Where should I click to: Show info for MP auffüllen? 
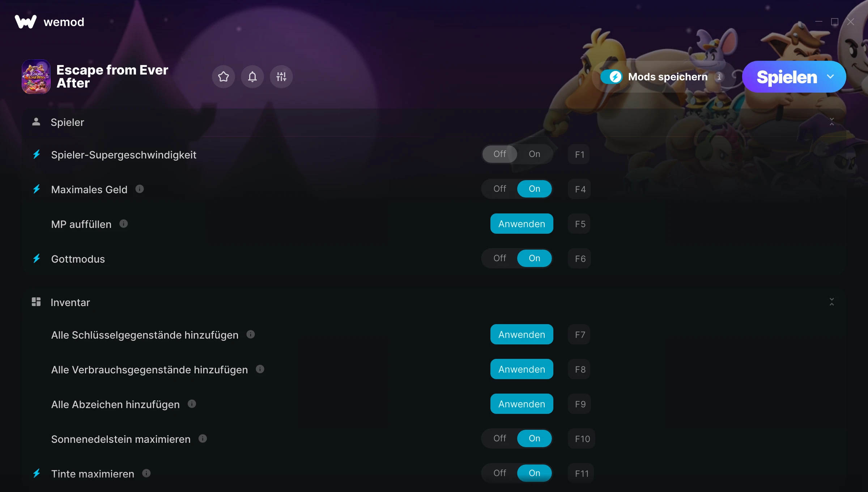click(124, 224)
